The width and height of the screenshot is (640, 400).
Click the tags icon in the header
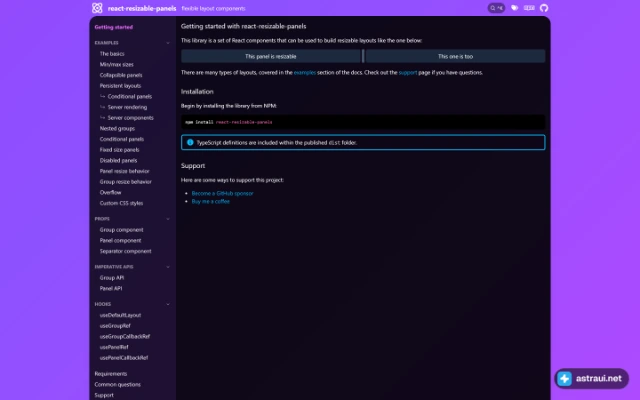click(514, 8)
